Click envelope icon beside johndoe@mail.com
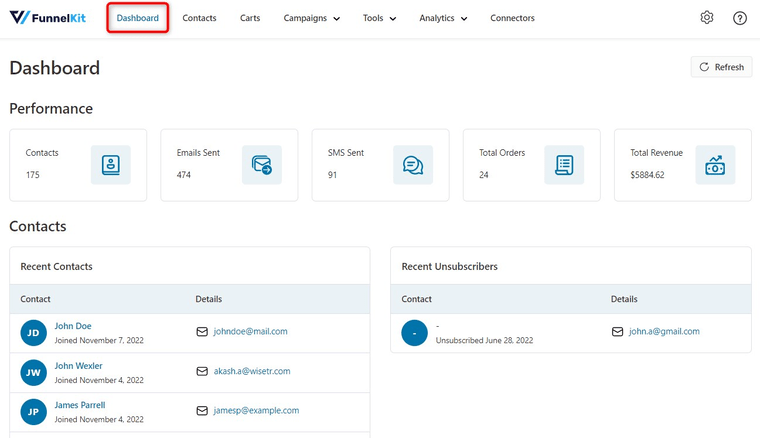760x438 pixels. [202, 331]
